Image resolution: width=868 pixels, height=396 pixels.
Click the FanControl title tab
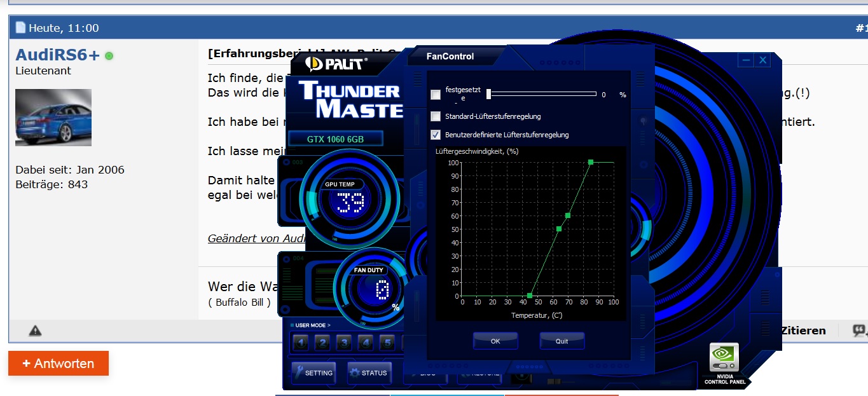pos(450,57)
